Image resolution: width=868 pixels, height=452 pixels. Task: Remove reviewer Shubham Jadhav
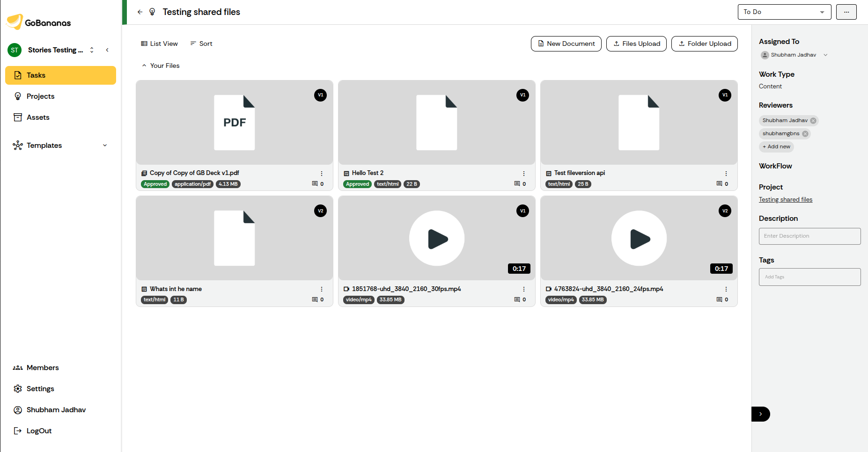pyautogui.click(x=814, y=120)
